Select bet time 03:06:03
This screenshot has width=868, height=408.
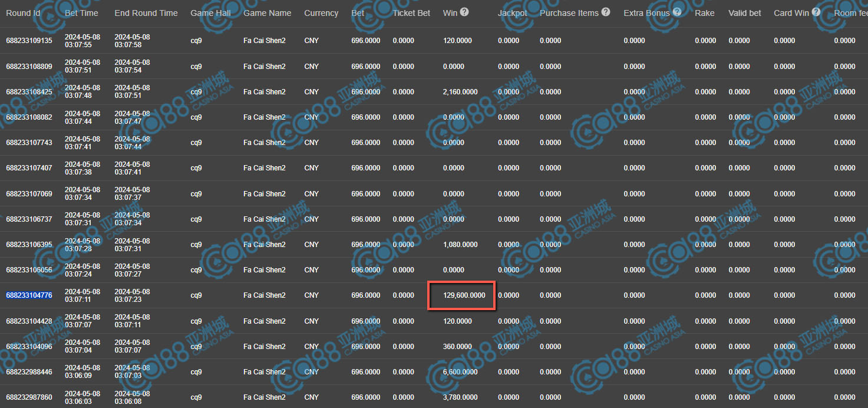pos(82,397)
